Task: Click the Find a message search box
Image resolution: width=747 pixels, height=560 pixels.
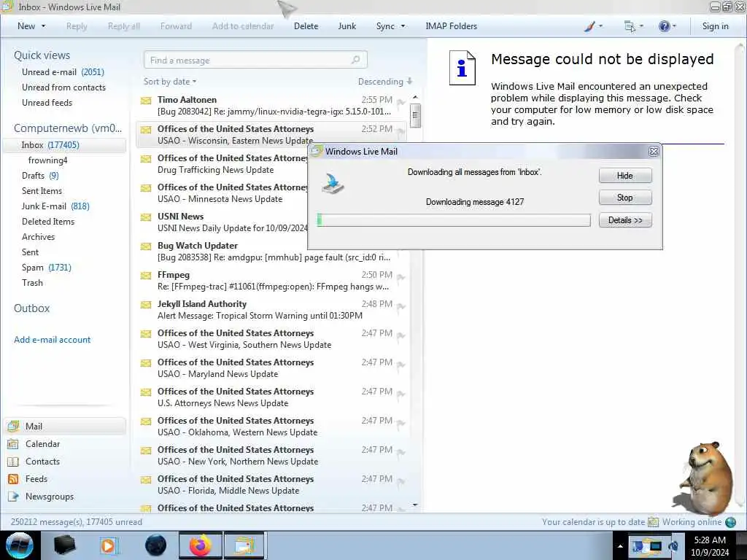Action: click(255, 60)
